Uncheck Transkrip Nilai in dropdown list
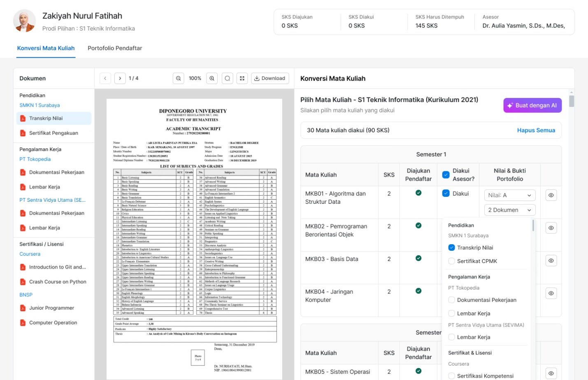Image resolution: width=588 pixels, height=380 pixels. coord(451,247)
